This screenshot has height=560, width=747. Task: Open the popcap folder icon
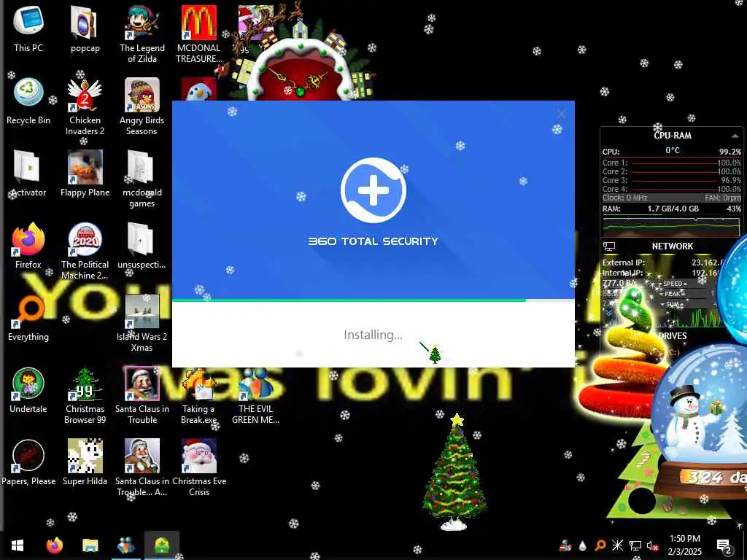(85, 28)
